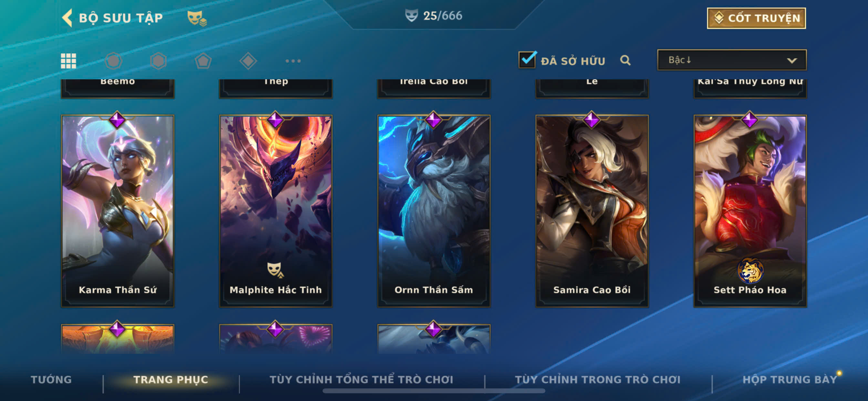Filter by the hexagon rarity tier icon
Screen dimensions: 868x401
[x=158, y=61]
